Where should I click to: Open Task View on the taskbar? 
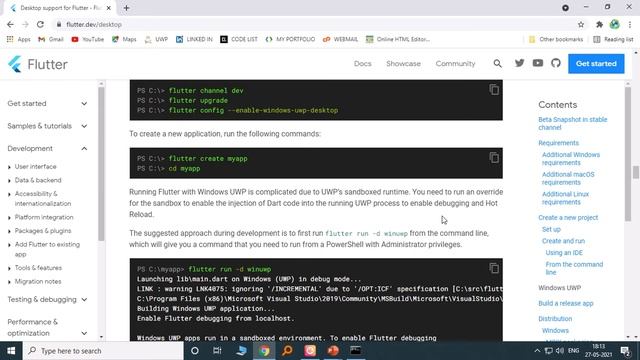point(217,351)
